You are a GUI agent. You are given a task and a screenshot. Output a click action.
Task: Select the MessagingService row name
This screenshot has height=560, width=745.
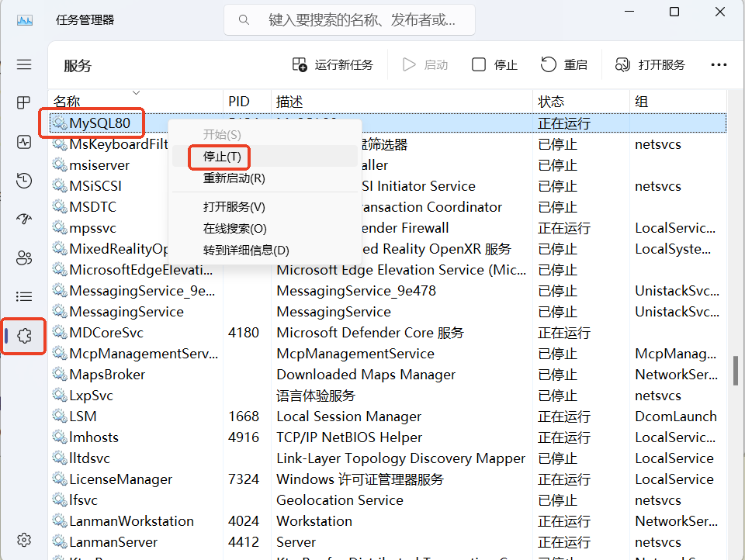coord(126,312)
